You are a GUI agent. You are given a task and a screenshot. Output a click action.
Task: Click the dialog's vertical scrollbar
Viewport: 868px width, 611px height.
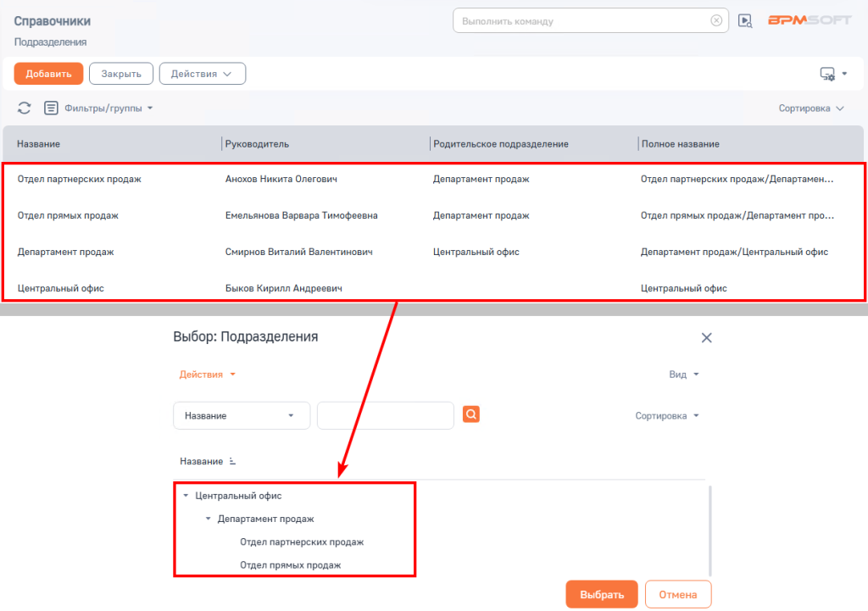click(709, 531)
